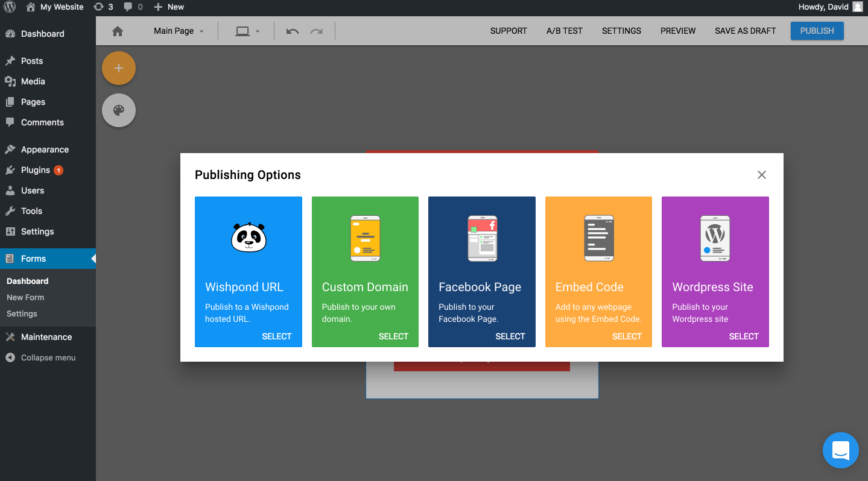Click SELECT on the Wishpond URL card
Screen dimensions: 868x481
point(277,336)
